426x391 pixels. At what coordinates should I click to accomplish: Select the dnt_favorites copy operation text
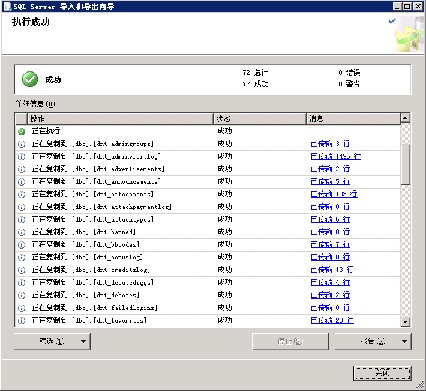(x=89, y=320)
